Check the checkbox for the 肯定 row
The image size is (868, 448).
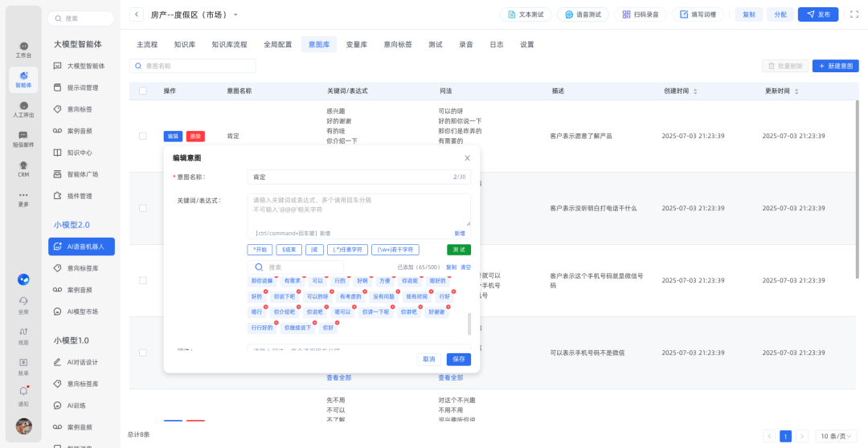(143, 136)
